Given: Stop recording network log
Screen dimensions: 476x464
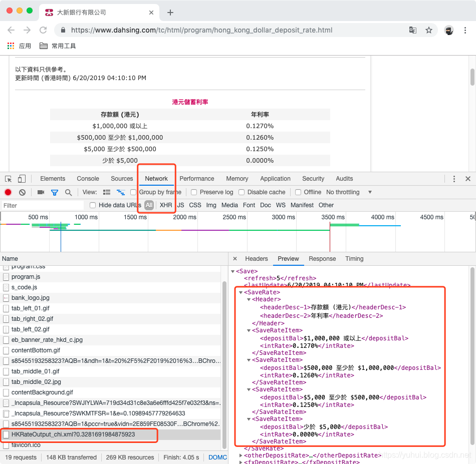Looking at the screenshot, I should click(x=8, y=192).
